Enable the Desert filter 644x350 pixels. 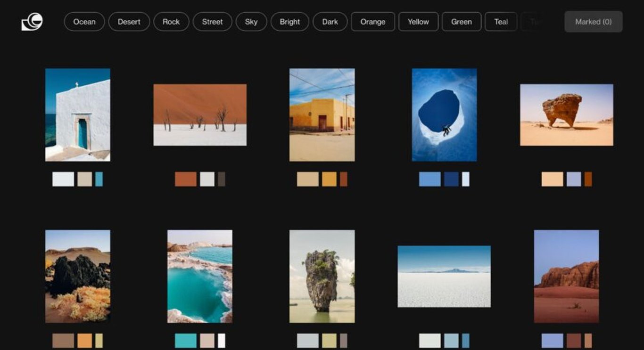pos(129,22)
